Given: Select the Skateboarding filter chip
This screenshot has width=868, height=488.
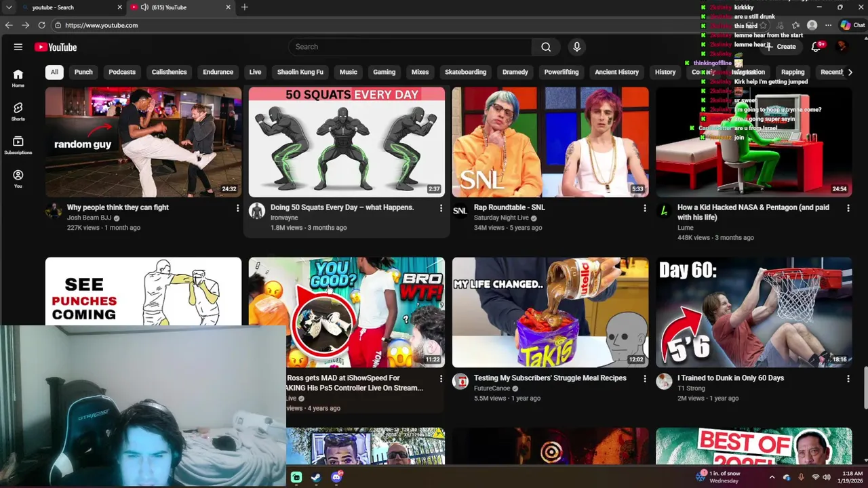Looking at the screenshot, I should [x=465, y=72].
